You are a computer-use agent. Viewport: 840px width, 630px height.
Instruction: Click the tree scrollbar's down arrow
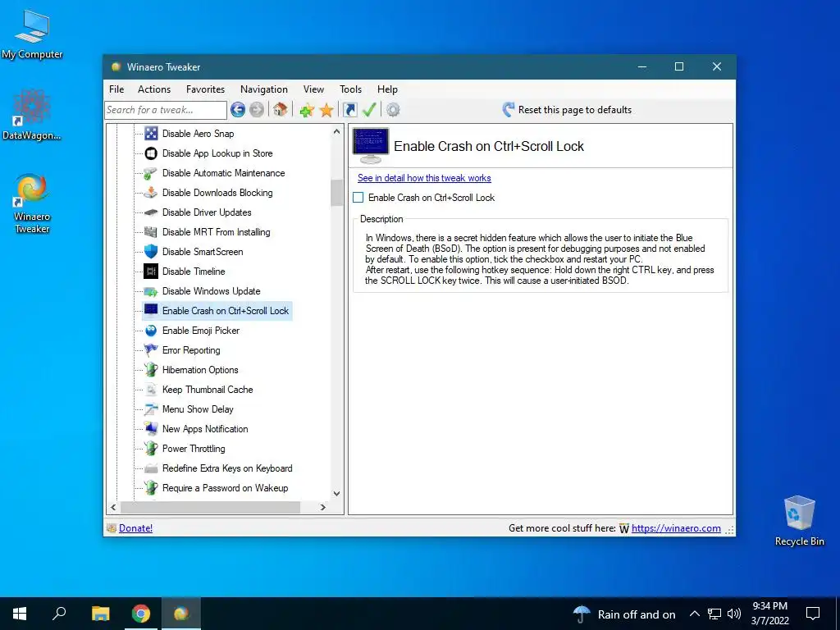coord(336,493)
